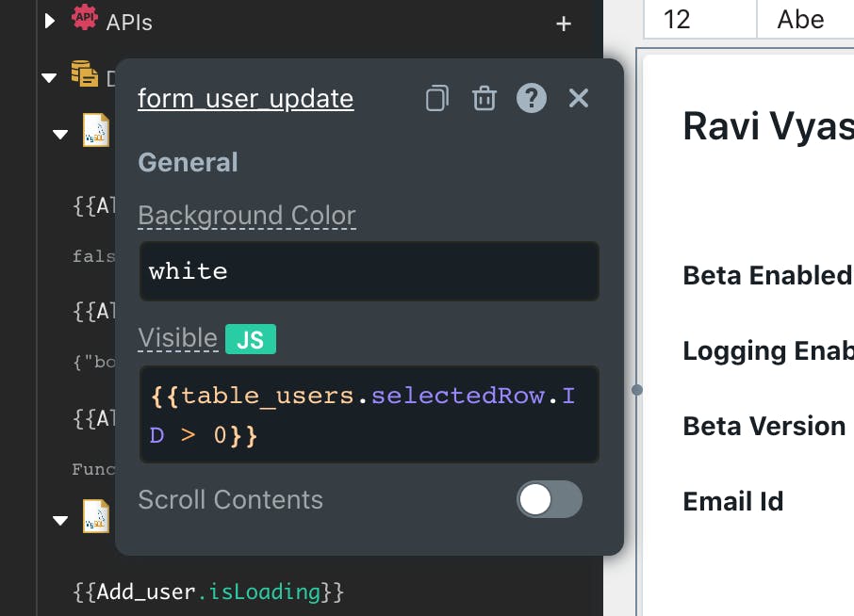Click the red APIs gear icon

[x=85, y=19]
